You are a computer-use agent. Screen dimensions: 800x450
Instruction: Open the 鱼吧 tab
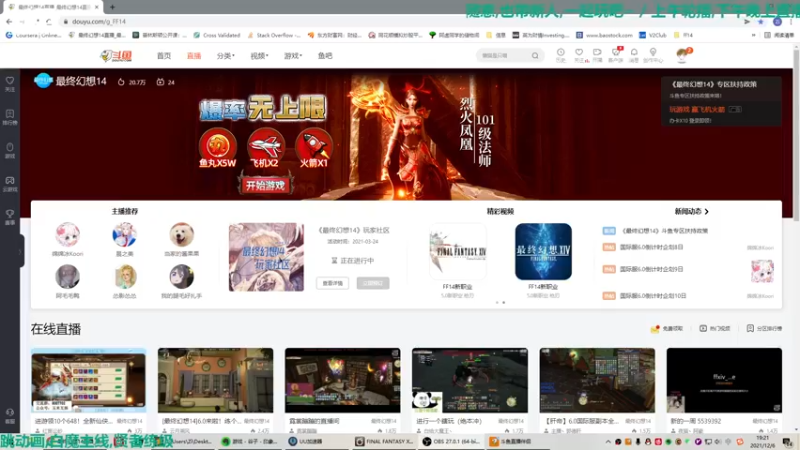tap(325, 56)
